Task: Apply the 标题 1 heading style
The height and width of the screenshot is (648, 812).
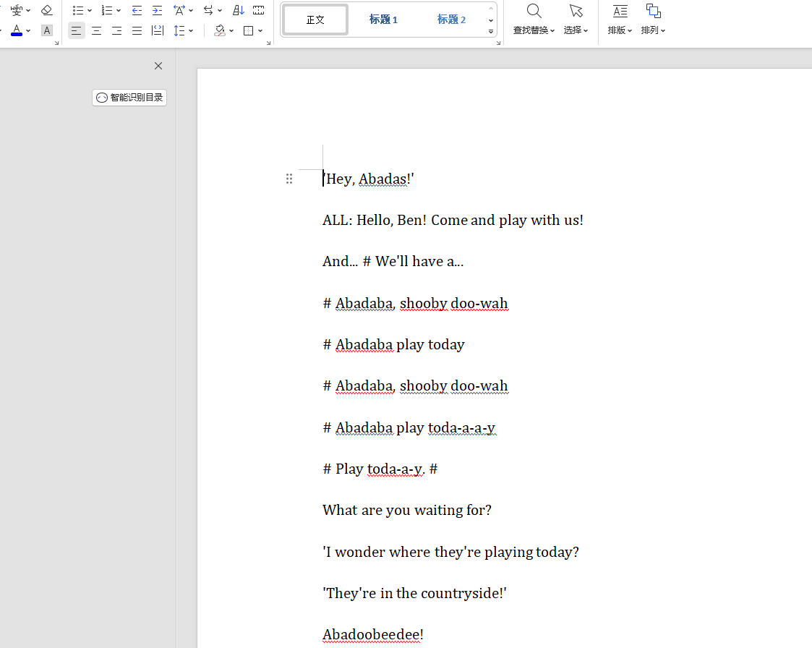Action: click(383, 20)
